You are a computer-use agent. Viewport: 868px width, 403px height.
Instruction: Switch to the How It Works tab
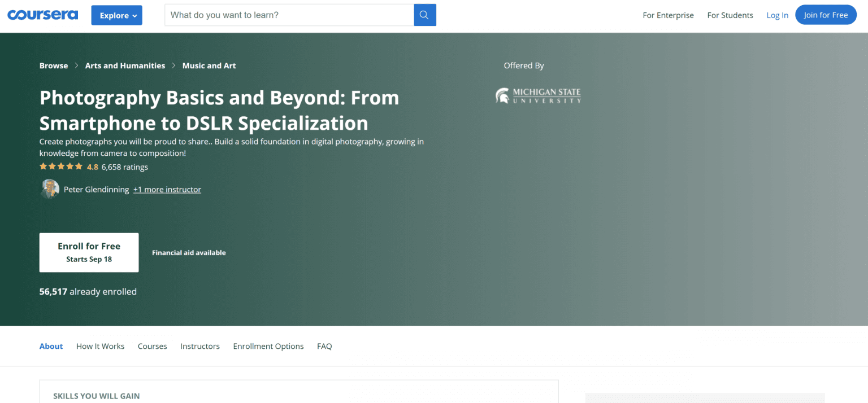coord(100,346)
